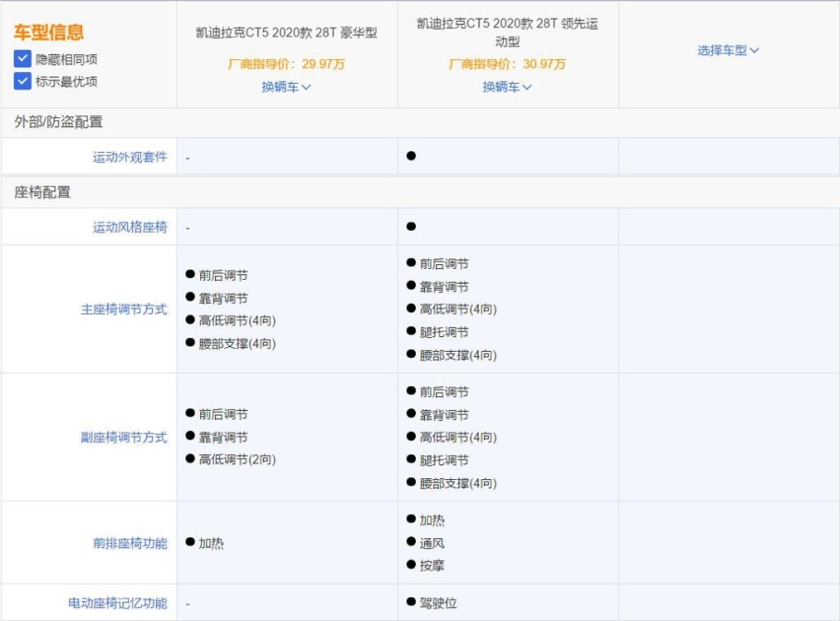Click 按摩 in 领先运动型 前排座椅功能 cell
This screenshot has width=840, height=621.
click(432, 565)
